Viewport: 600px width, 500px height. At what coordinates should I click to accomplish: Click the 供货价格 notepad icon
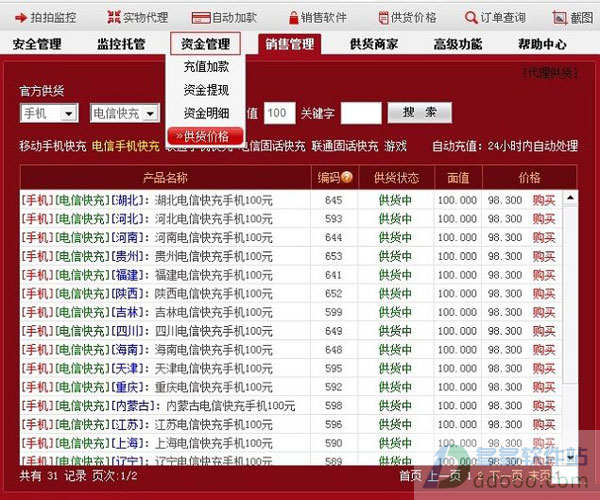click(383, 18)
